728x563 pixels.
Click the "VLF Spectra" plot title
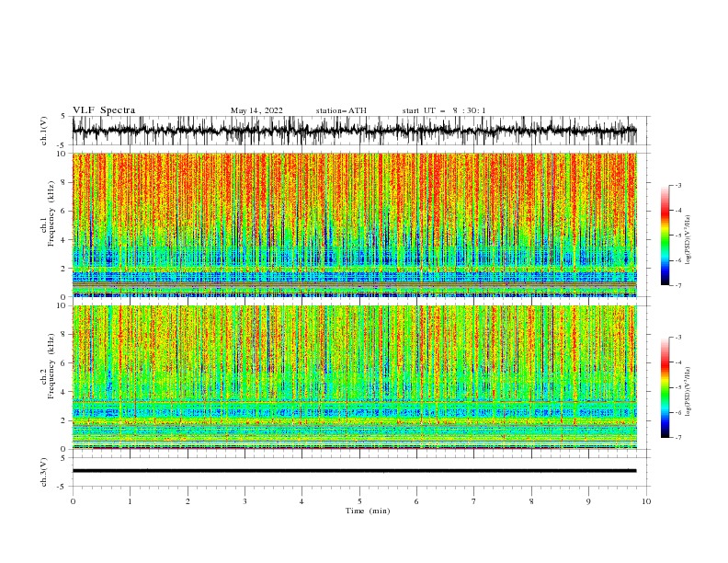pyautogui.click(x=104, y=110)
